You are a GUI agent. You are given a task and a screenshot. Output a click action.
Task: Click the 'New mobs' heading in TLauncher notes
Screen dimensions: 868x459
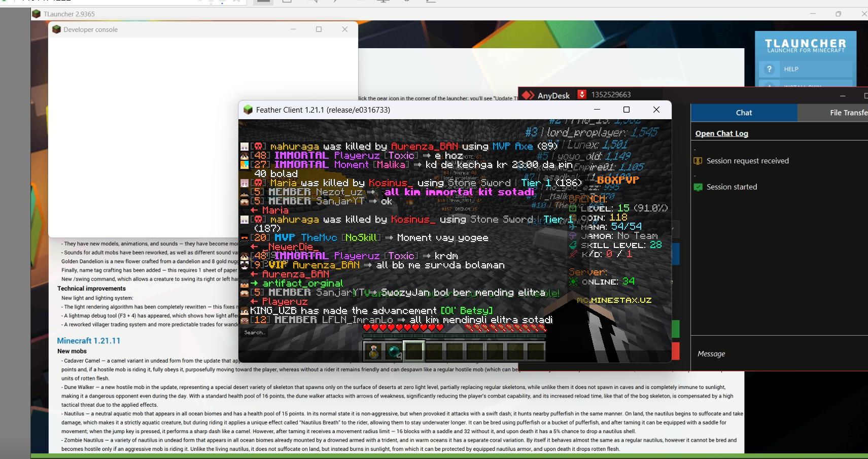pyautogui.click(x=72, y=351)
